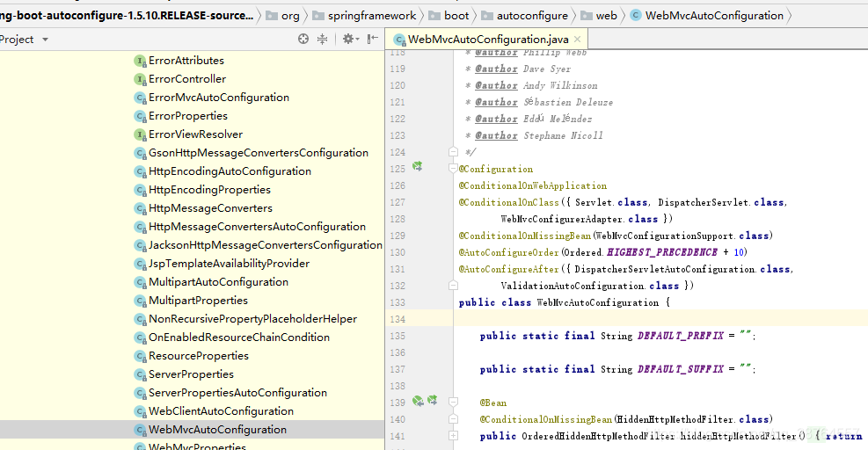Select ServerProperties in the tree
Viewport: 868px width, 450px height.
pyautogui.click(x=191, y=374)
